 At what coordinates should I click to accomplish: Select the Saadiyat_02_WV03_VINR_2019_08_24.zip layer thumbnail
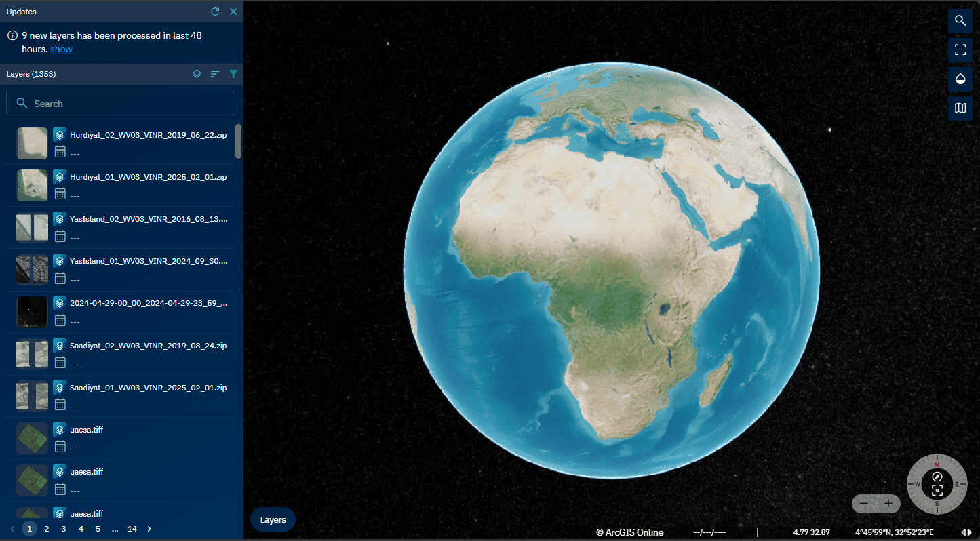pyautogui.click(x=32, y=355)
